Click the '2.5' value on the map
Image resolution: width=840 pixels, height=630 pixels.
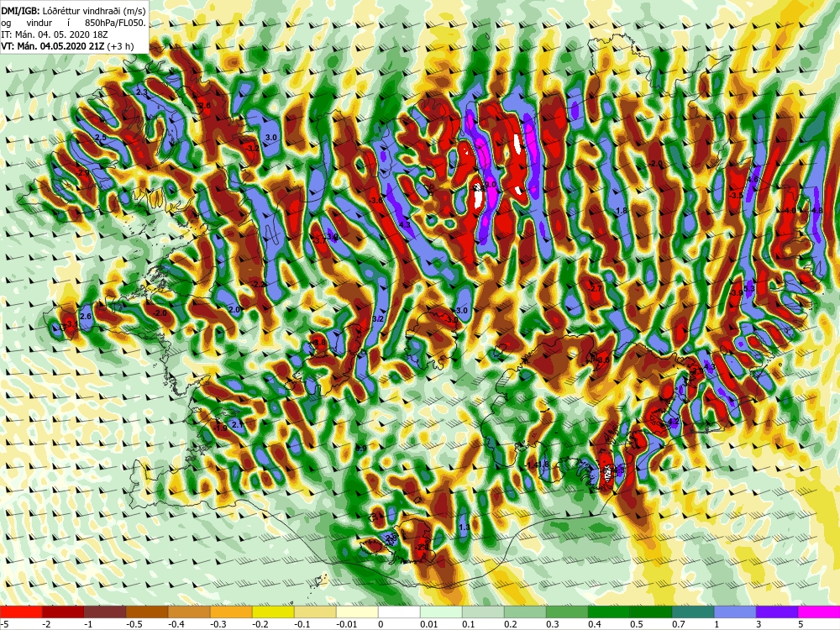100,138
